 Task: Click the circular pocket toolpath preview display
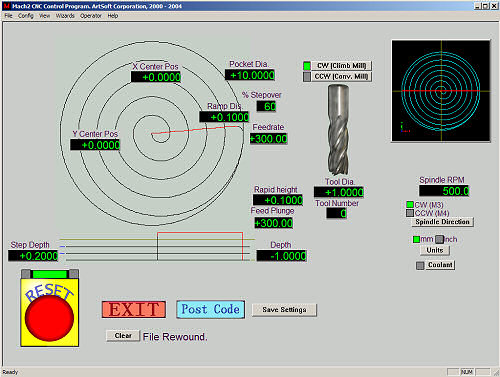point(441,91)
